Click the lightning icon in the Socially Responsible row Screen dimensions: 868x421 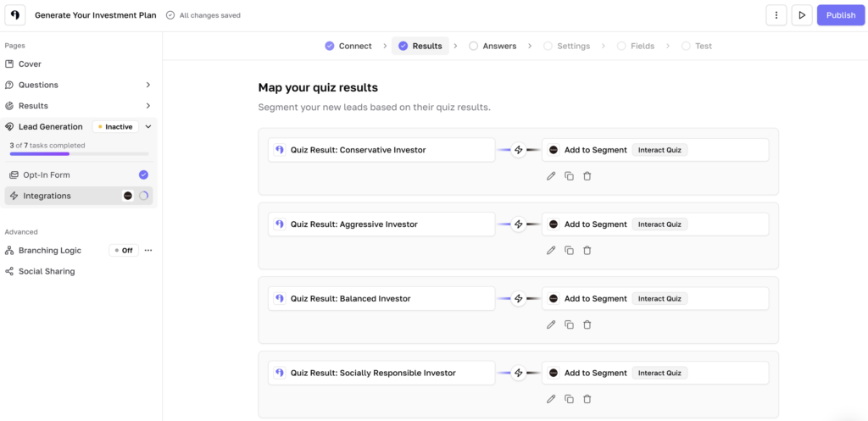518,373
